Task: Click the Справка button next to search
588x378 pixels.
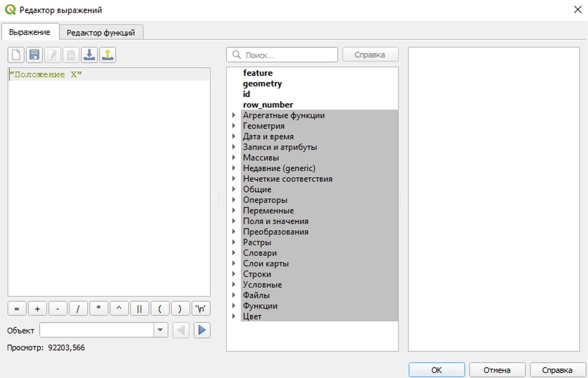Action: (370, 54)
